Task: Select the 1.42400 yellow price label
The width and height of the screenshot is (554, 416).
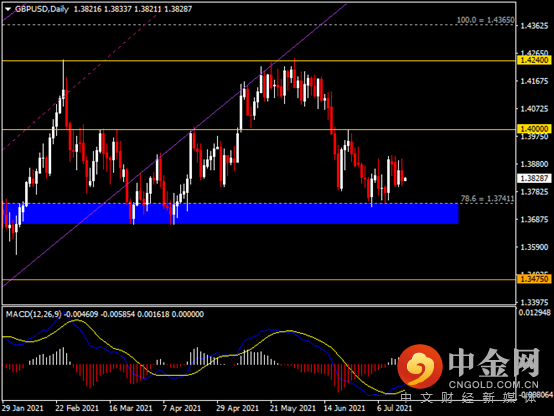Action: pos(535,60)
